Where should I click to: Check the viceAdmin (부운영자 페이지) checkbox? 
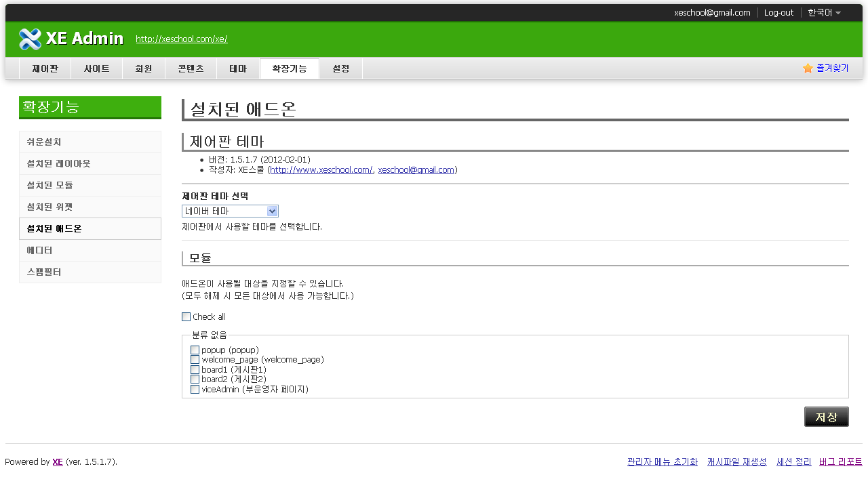click(x=195, y=389)
